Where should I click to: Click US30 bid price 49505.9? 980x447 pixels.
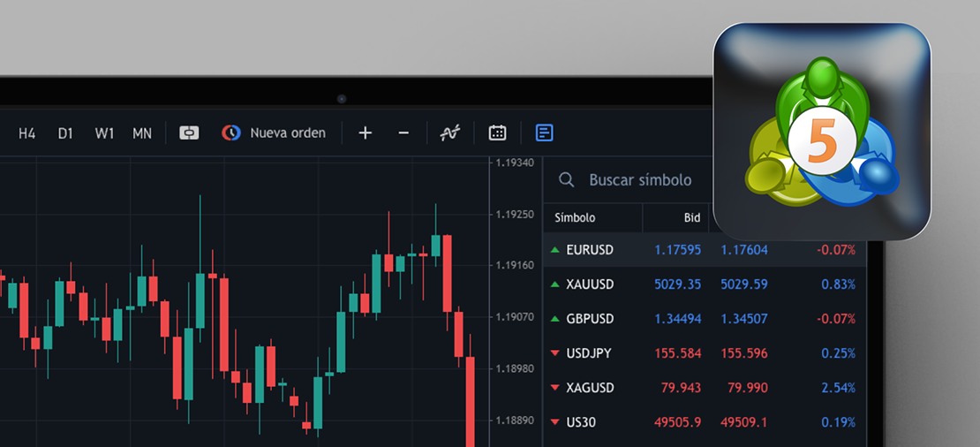pyautogui.click(x=677, y=422)
